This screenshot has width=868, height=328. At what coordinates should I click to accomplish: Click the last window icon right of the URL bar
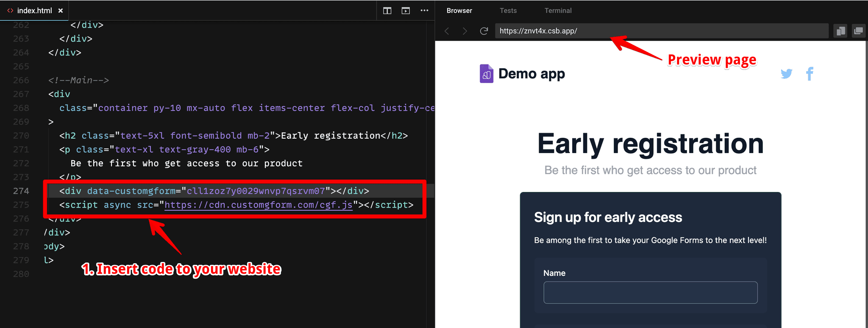pyautogui.click(x=858, y=31)
